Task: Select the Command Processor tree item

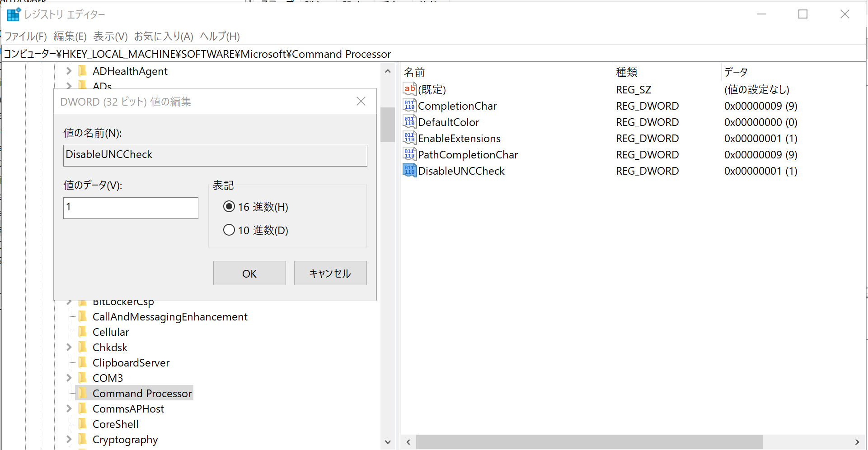Action: (142, 394)
